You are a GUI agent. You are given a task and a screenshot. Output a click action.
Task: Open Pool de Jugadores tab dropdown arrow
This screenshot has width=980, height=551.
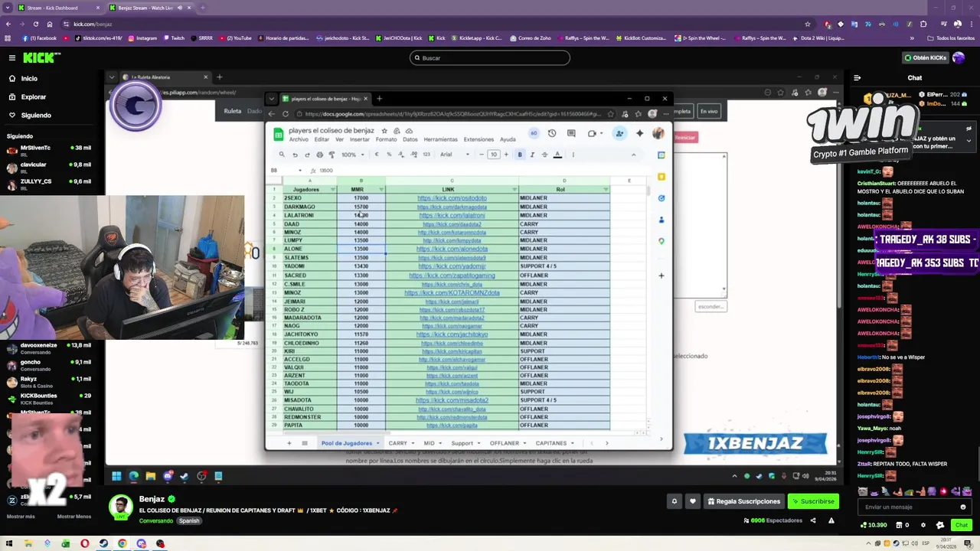tap(377, 443)
